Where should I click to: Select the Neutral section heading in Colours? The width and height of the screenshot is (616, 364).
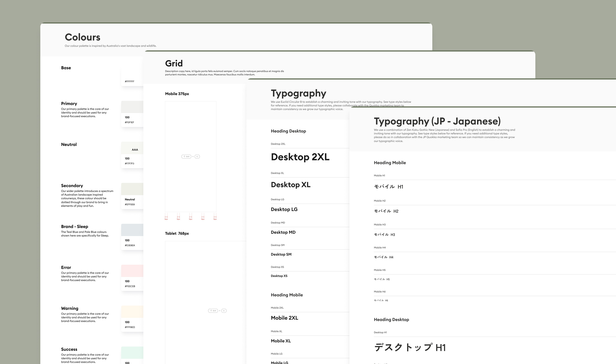click(69, 144)
